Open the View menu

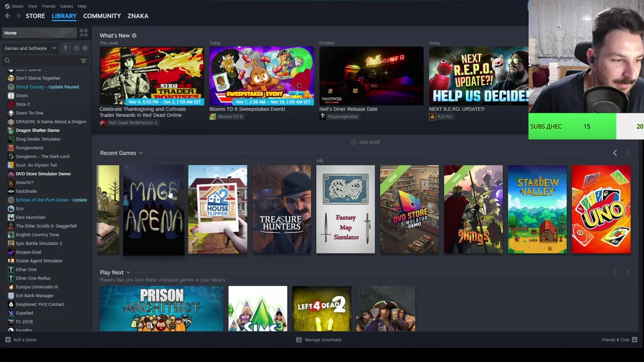pos(32,6)
